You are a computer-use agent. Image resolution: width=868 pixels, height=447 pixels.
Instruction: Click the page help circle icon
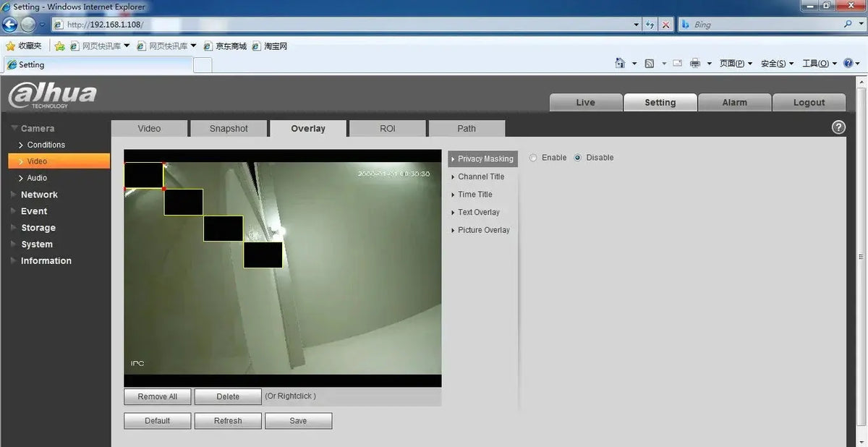point(839,127)
